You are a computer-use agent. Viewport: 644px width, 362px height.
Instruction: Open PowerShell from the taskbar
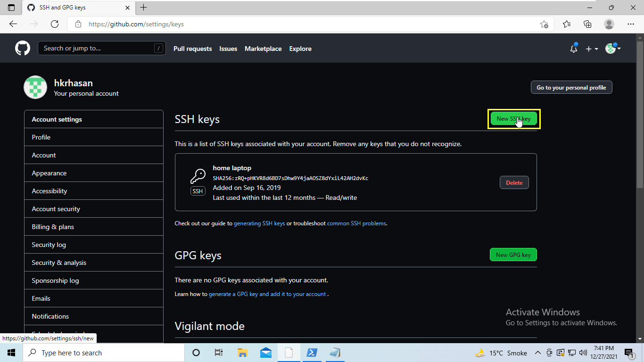pos(312,353)
